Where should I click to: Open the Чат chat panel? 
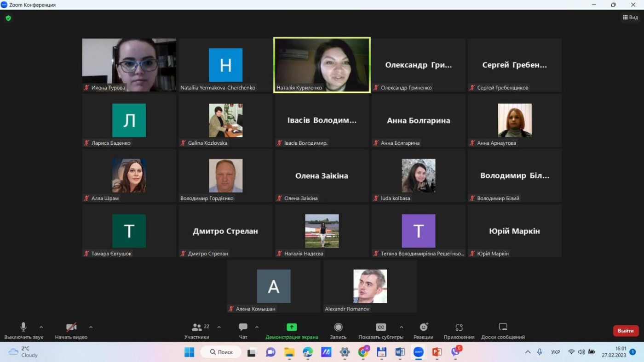pos(243,331)
